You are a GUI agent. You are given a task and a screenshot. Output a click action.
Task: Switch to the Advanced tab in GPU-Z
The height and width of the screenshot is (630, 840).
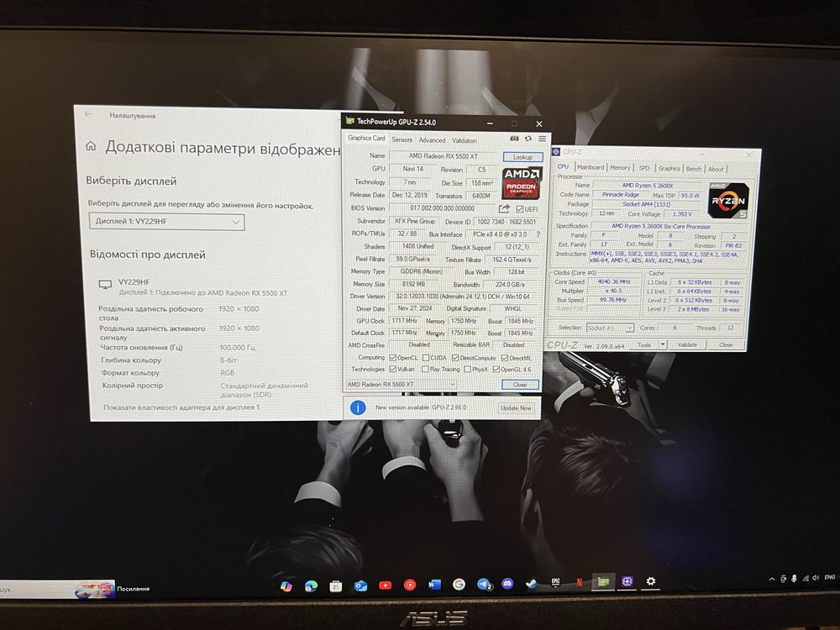(432, 140)
